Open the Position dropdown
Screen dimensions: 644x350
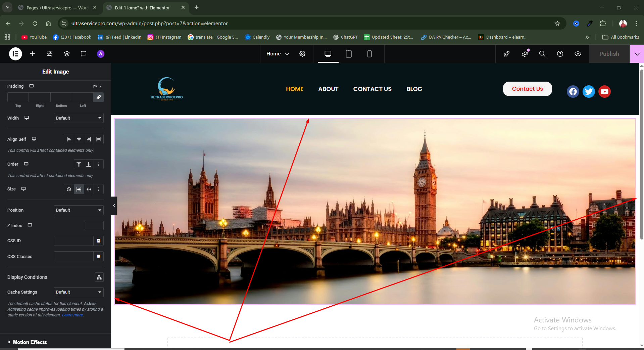click(79, 210)
